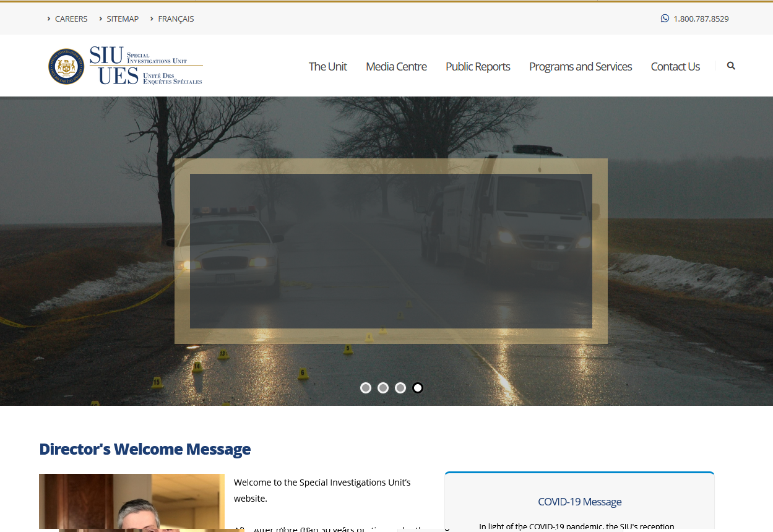
Task: Open Public Reports menu
Action: coord(478,66)
